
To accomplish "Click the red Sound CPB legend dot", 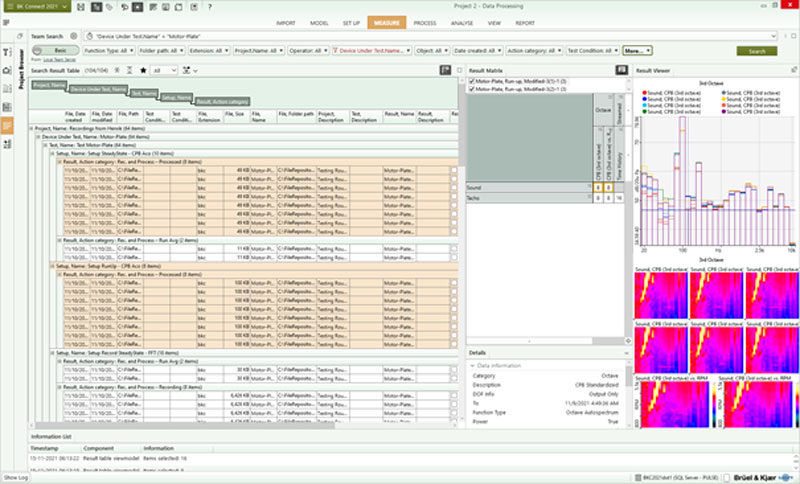I will (x=644, y=93).
